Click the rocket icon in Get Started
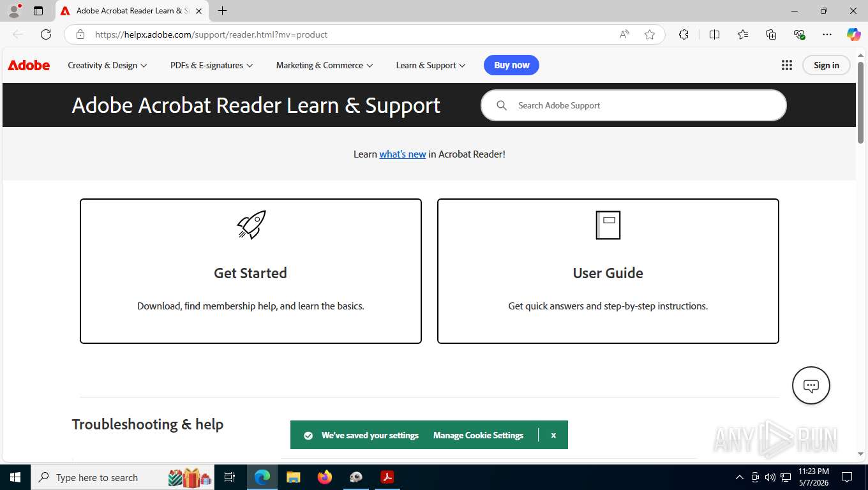 251,225
